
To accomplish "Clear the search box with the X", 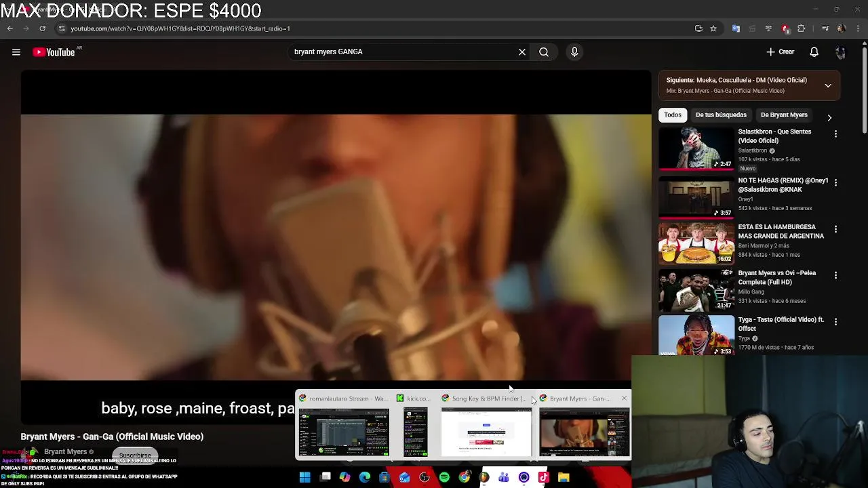I will [522, 52].
